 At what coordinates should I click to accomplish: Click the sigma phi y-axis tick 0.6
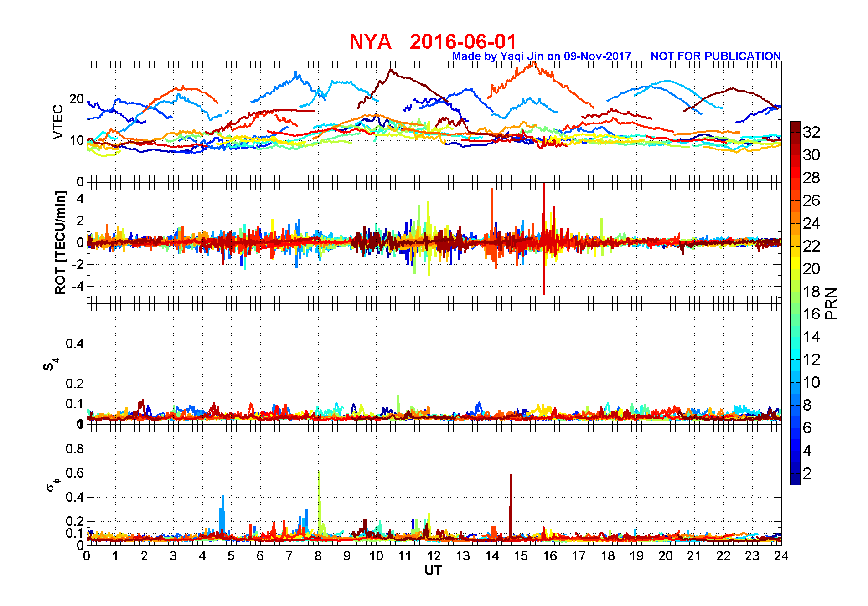(x=75, y=473)
